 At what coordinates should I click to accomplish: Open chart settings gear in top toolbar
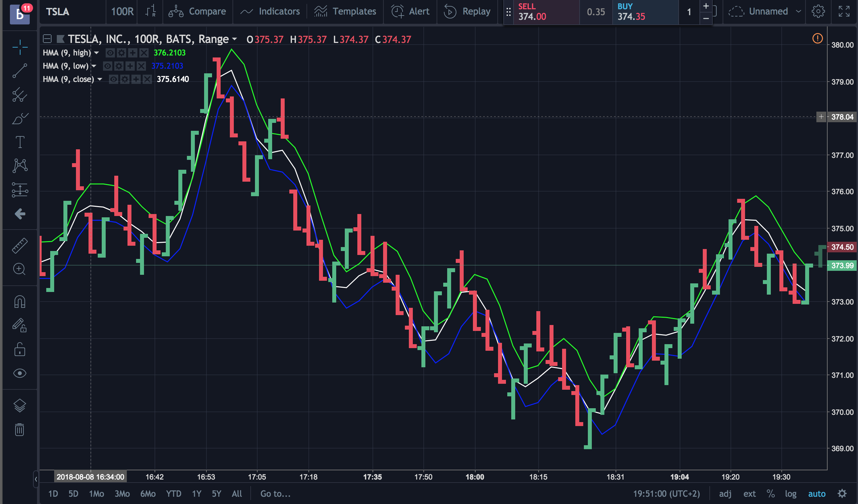pyautogui.click(x=818, y=12)
